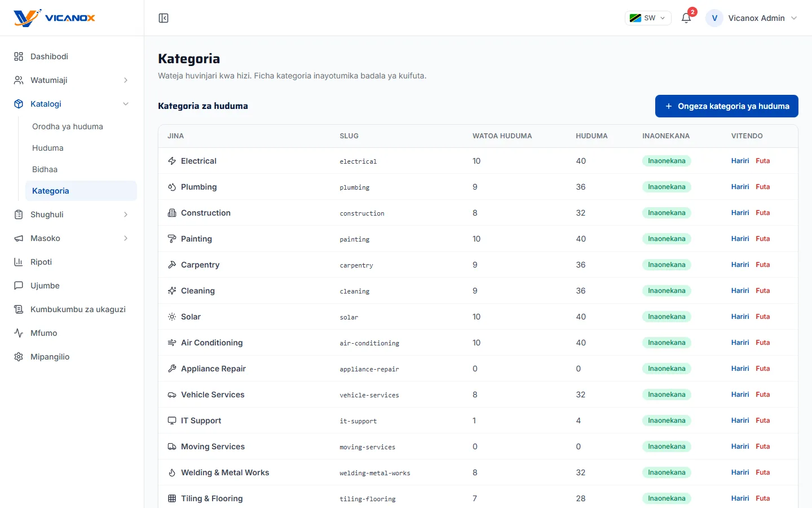Click Inaonekana badge in Construction row
The image size is (812, 508).
point(667,213)
